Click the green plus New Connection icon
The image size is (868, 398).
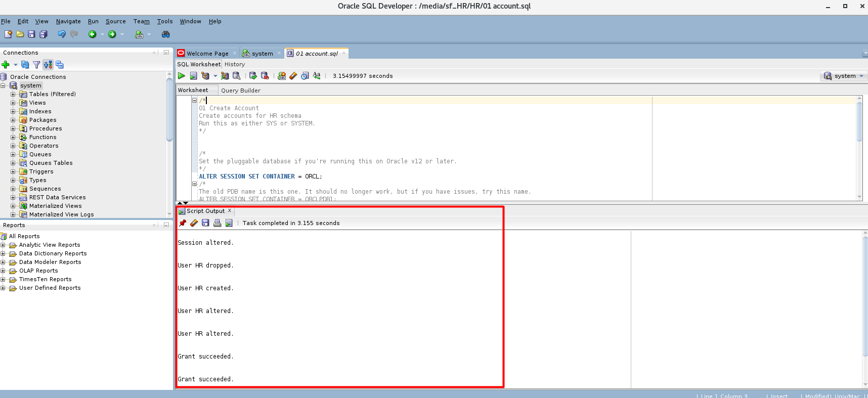[6, 65]
